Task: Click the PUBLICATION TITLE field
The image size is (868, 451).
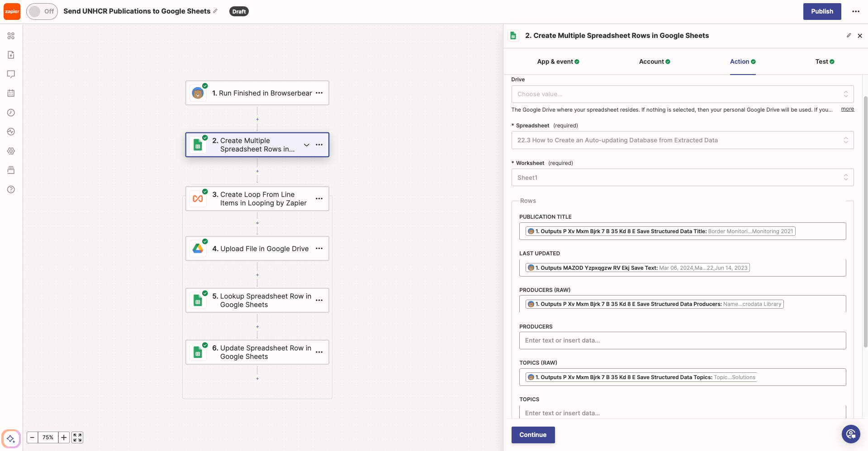Action: click(x=683, y=231)
